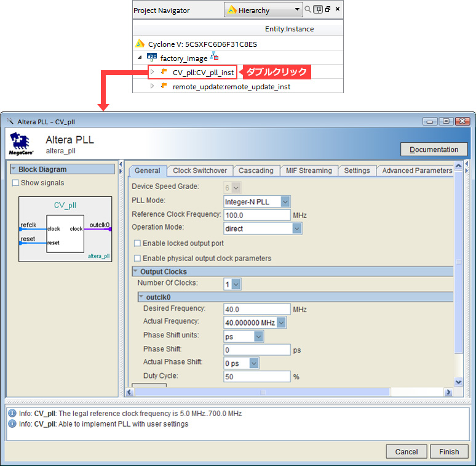Select CV_pll:CV_pll_inst in hierarchy
Viewport: 476px width, 466px height.
(203, 73)
